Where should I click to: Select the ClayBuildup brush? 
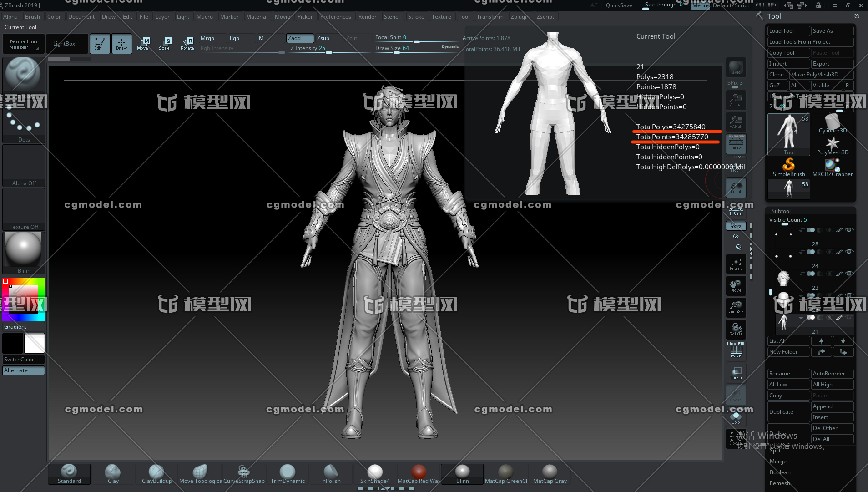point(156,474)
